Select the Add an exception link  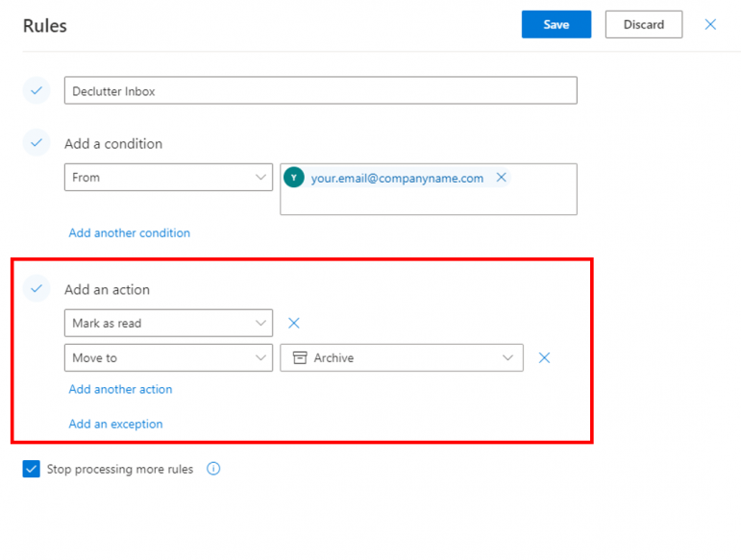click(115, 425)
